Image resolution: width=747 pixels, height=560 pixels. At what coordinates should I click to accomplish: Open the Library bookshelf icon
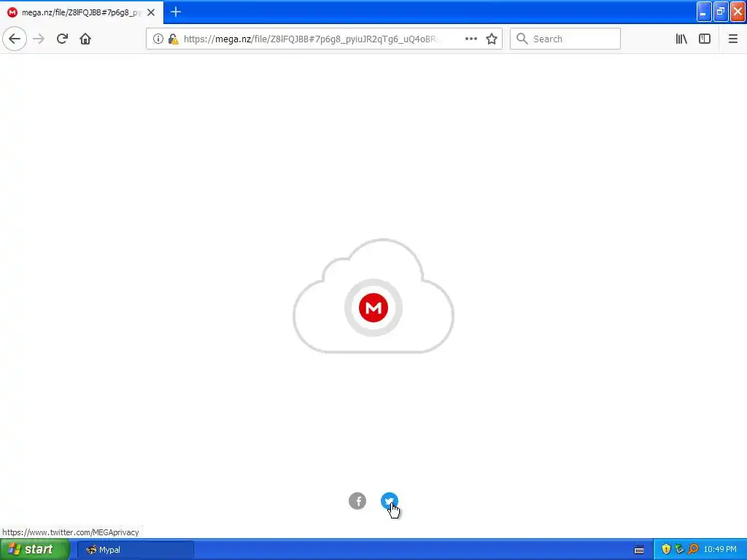[x=681, y=39]
